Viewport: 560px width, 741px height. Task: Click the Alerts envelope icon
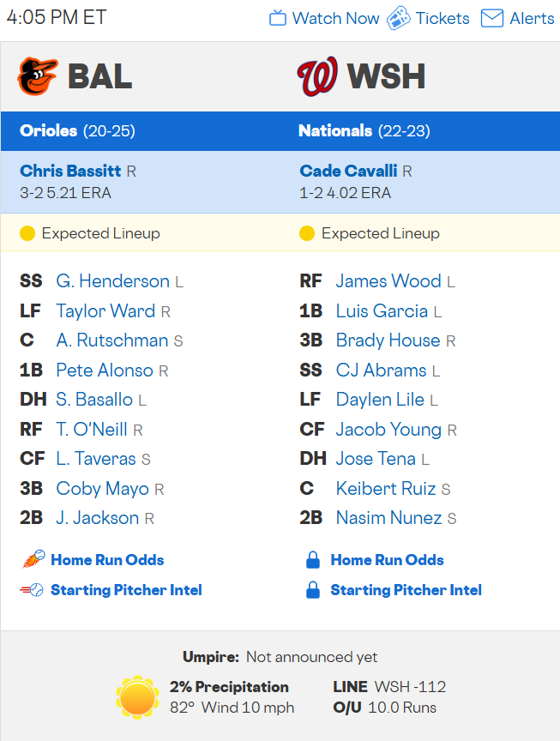pyautogui.click(x=492, y=18)
